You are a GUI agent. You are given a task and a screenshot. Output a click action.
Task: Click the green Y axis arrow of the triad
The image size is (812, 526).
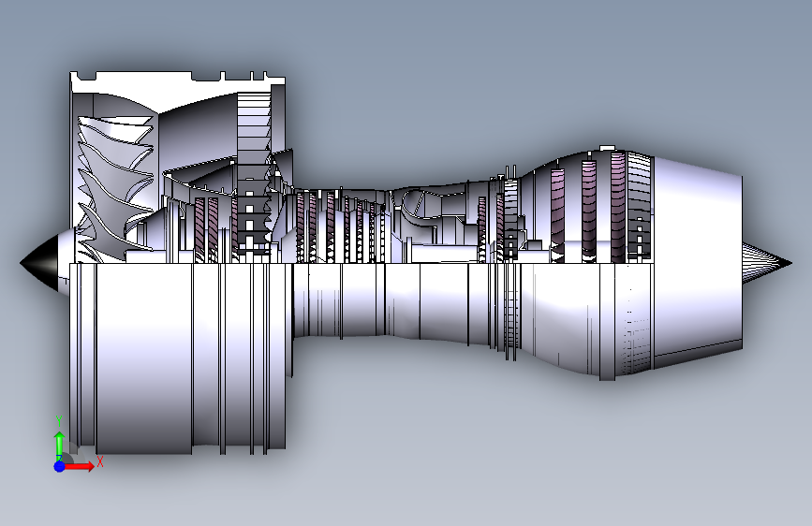click(60, 445)
